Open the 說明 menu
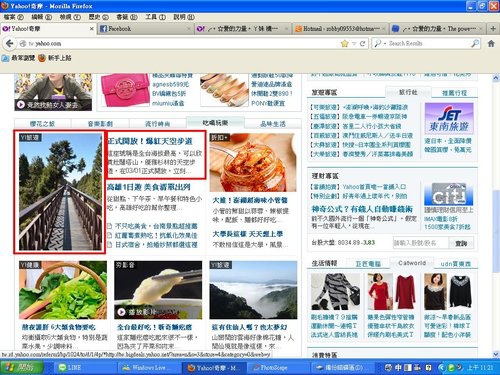Screen dimensions: 500x375 click(184, 17)
